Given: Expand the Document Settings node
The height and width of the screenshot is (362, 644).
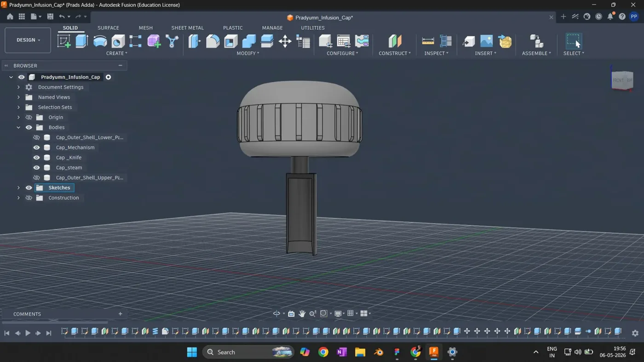Looking at the screenshot, I should pyautogui.click(x=18, y=87).
